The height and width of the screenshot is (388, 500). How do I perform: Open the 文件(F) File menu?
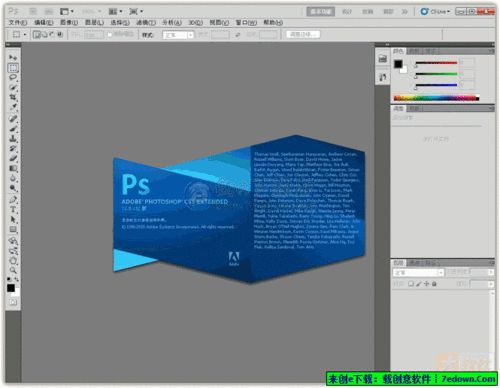tap(17, 22)
